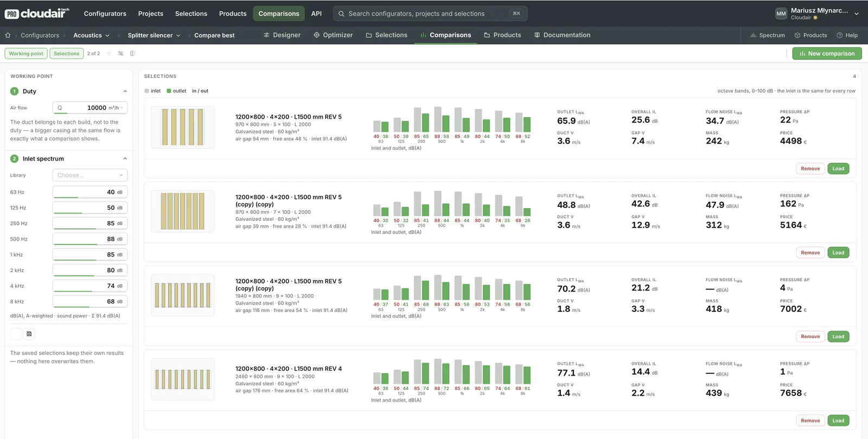Open the user account menu chevron
This screenshot has height=439, width=868.
pos(857,14)
